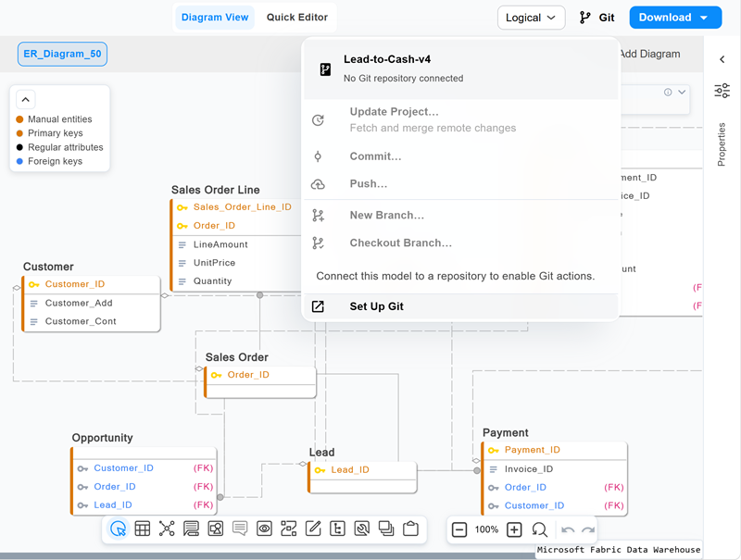Undo the last action
This screenshot has height=560, width=741.
[568, 529]
